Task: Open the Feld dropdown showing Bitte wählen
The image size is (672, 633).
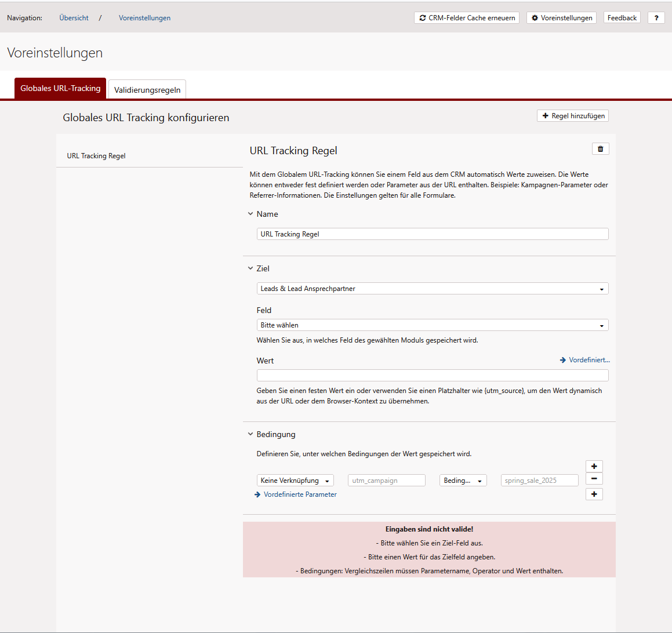Action: 432,325
